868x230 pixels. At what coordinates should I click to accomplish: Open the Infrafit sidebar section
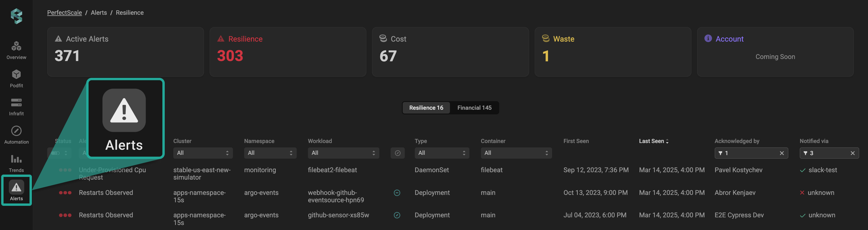(x=16, y=106)
